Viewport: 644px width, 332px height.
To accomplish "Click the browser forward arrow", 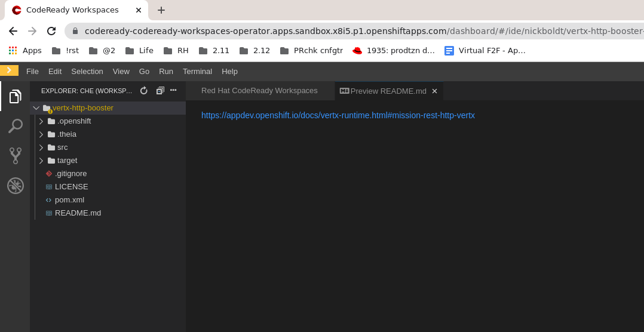I will (x=32, y=31).
